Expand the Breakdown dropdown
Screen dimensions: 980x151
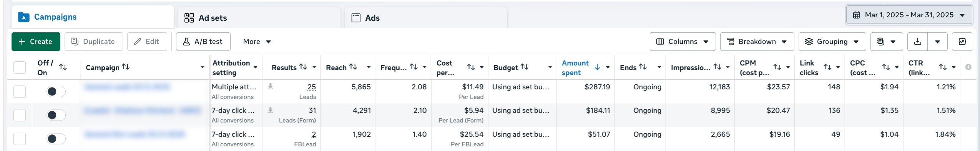(x=757, y=42)
